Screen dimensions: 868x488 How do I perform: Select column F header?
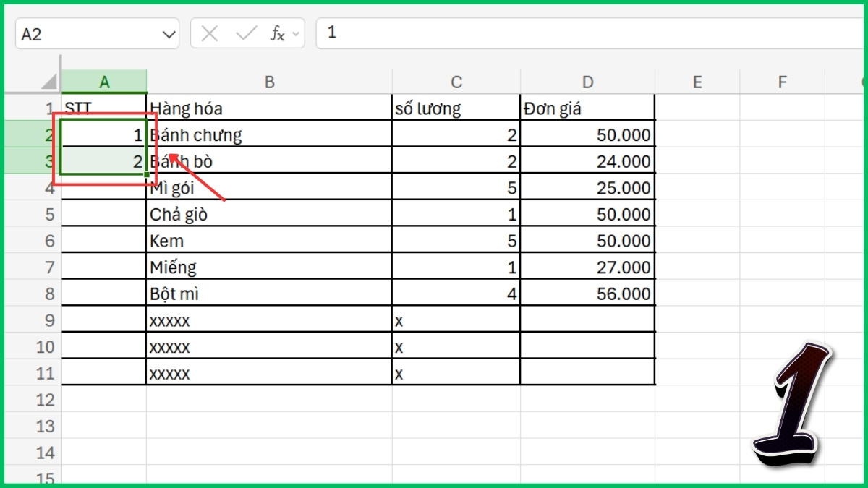[x=782, y=82]
